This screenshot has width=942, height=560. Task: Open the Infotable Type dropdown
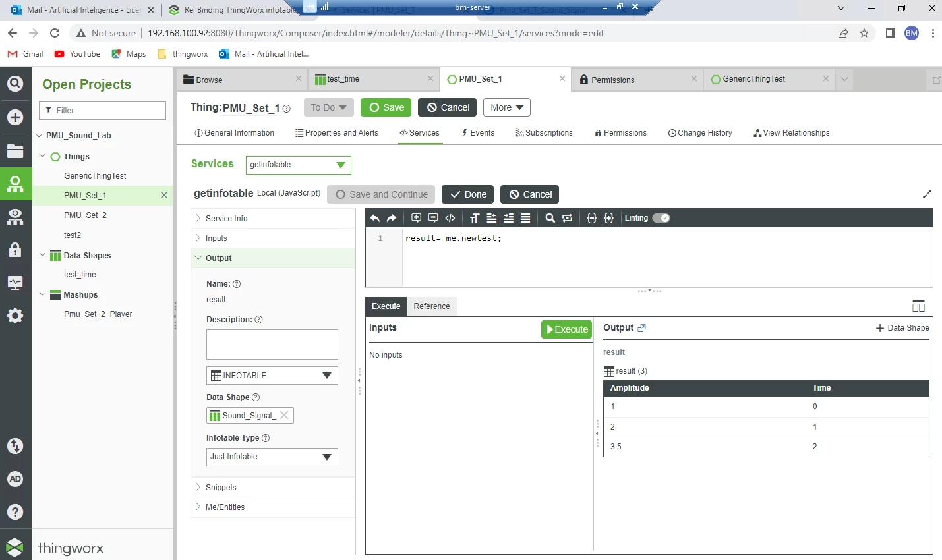coord(272,457)
